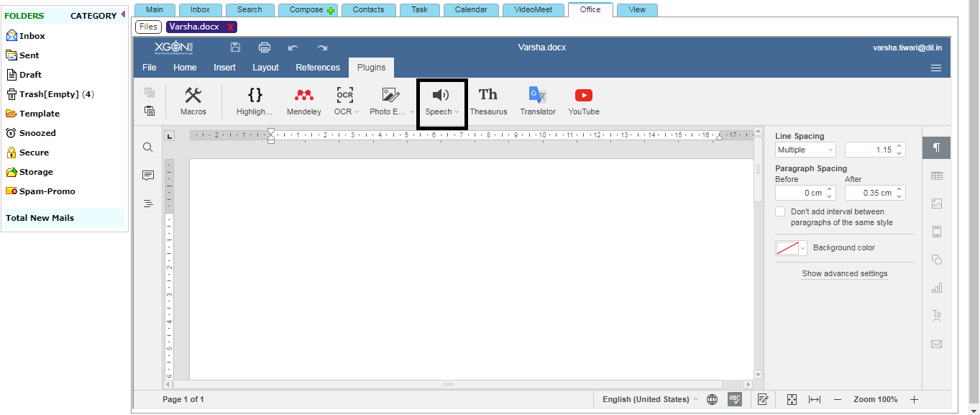Open the Find search icon in left sidebar

pos(148,147)
